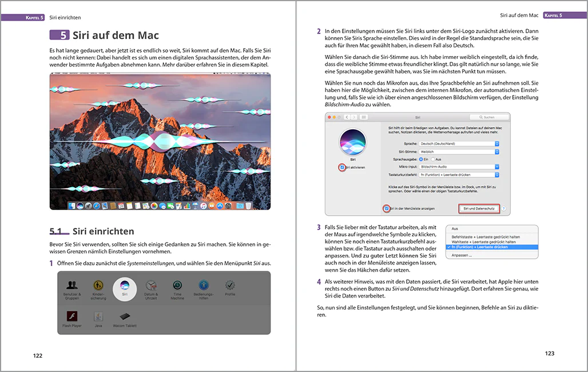Open Photos pinwheel icon in Dock

pos(154,205)
